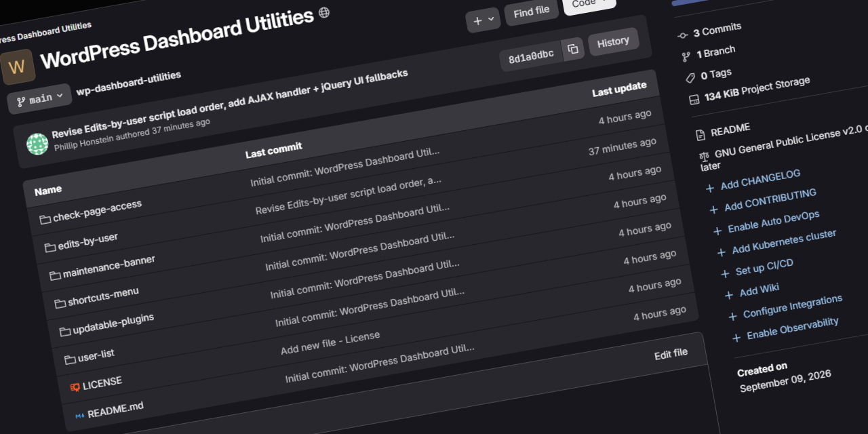Click Add CONTRIBUTING link

pos(770,199)
